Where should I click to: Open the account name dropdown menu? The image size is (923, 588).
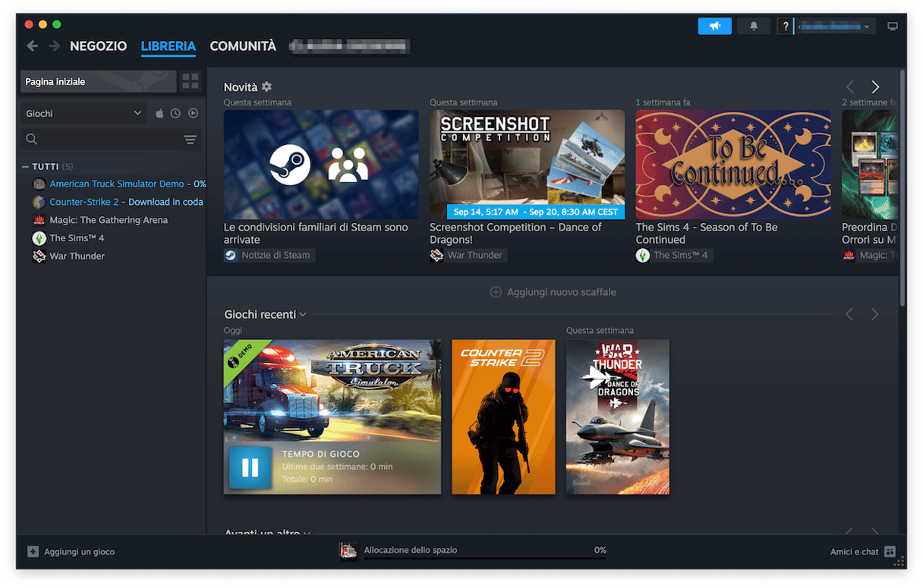835,27
